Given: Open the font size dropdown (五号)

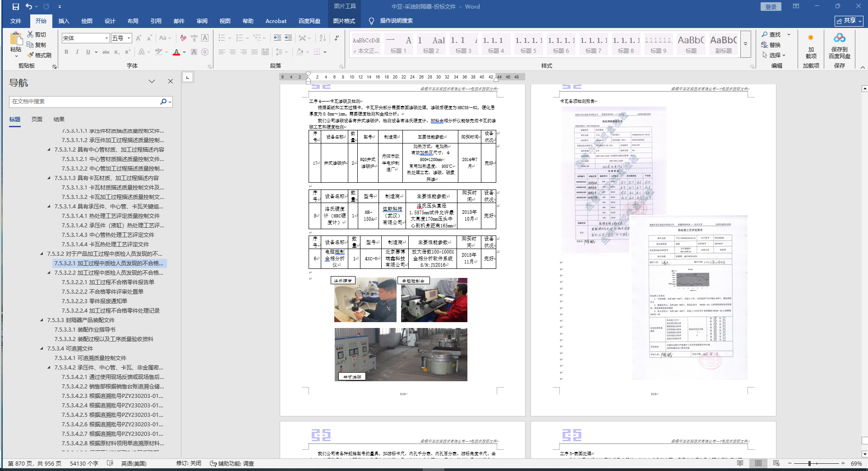Looking at the screenshot, I should (x=129, y=38).
